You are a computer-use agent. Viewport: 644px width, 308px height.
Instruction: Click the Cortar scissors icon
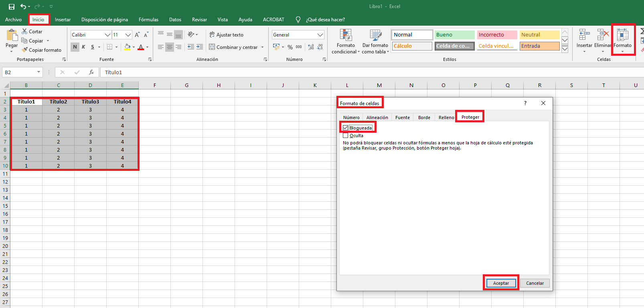24,31
